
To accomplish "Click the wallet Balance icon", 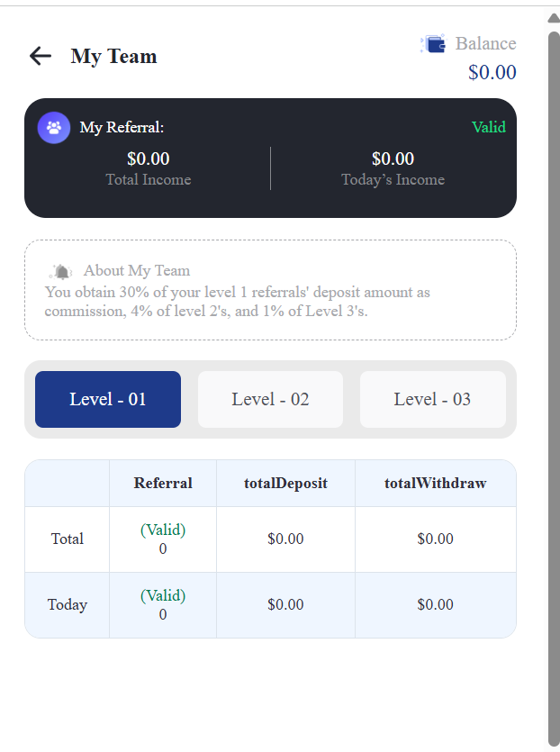I will pos(434,44).
